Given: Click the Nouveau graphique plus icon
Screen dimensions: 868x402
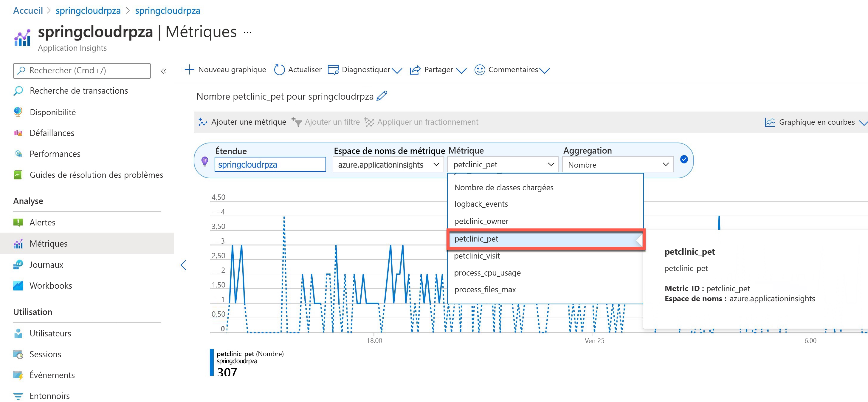Looking at the screenshot, I should coord(189,70).
